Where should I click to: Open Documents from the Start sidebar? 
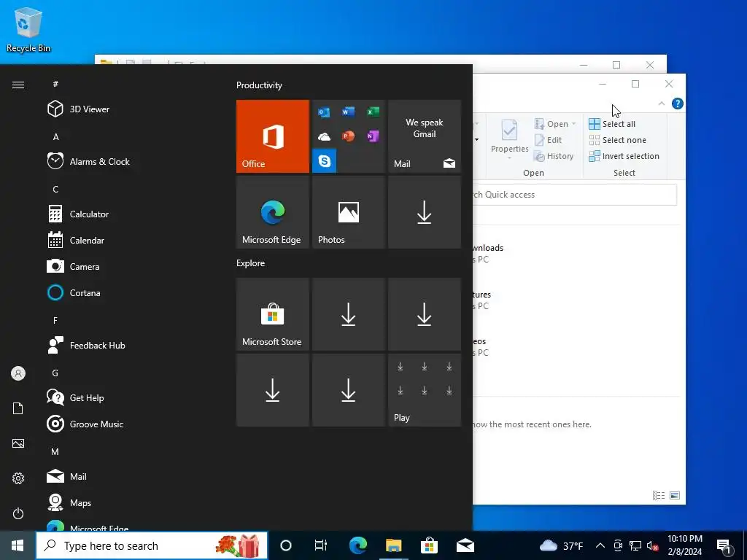tap(18, 408)
